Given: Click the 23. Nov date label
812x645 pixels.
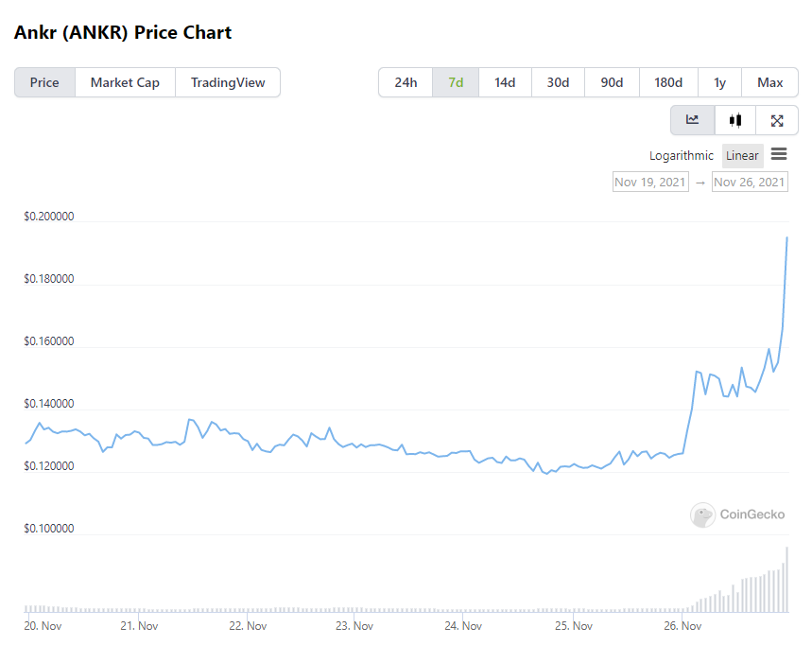Looking at the screenshot, I should point(354,626).
